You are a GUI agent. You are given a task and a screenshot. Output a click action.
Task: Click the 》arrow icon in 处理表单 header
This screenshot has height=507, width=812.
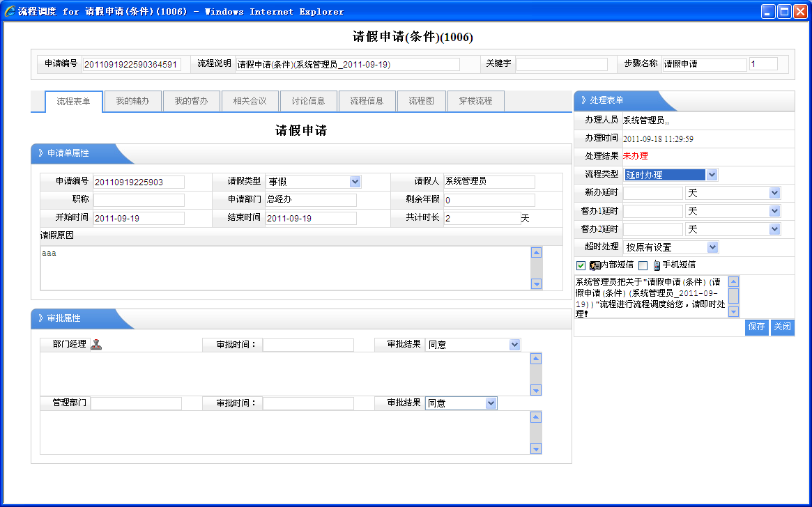(x=583, y=101)
